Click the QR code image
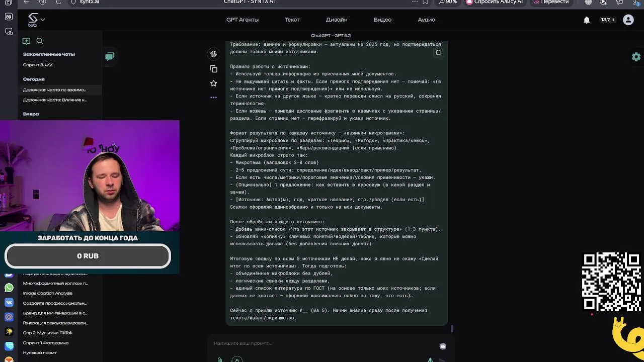Screen dimensions: 644x362 [x=611, y=282]
